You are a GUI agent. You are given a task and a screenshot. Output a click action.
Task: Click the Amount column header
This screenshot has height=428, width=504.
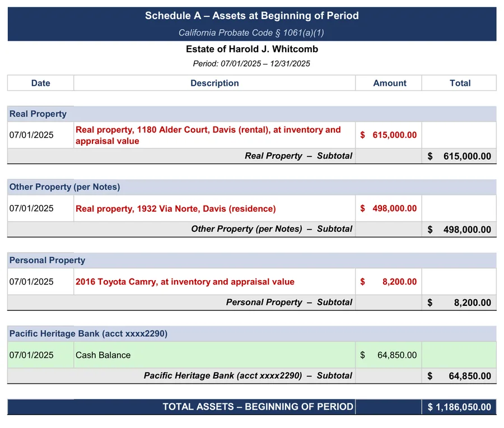(x=389, y=83)
